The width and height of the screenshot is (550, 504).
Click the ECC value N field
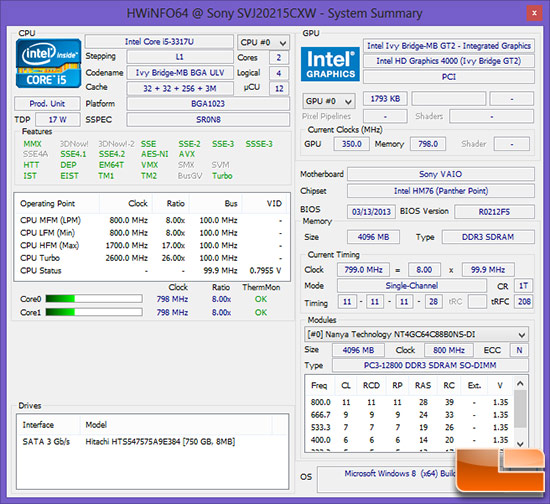tap(519, 350)
